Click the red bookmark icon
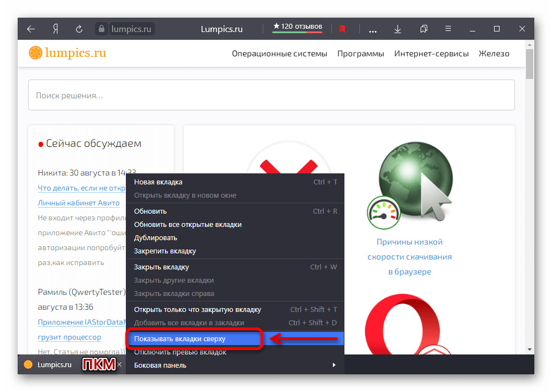 [342, 29]
